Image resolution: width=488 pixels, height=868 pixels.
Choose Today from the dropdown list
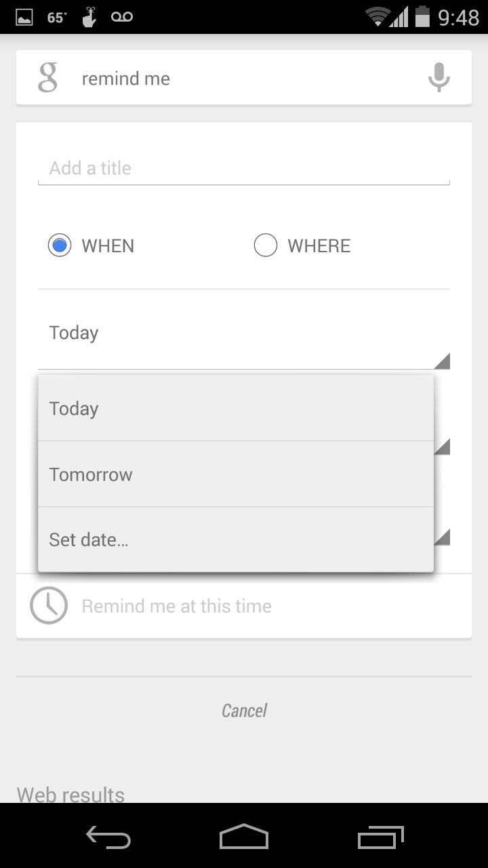236,408
